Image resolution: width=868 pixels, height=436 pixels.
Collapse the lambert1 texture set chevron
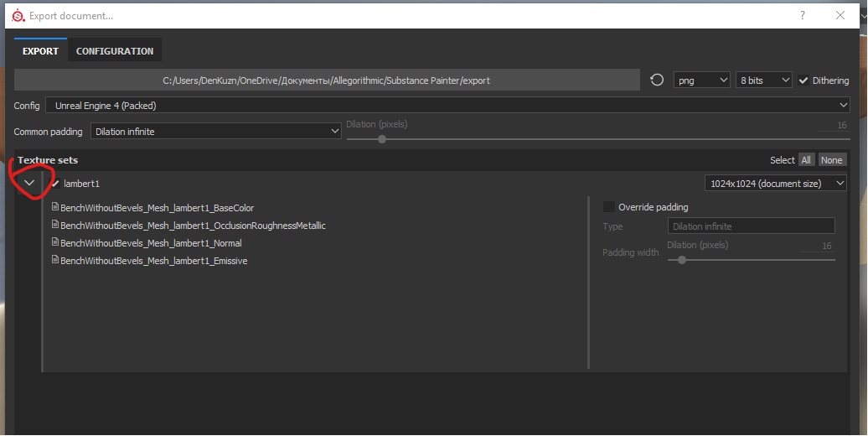coord(29,183)
